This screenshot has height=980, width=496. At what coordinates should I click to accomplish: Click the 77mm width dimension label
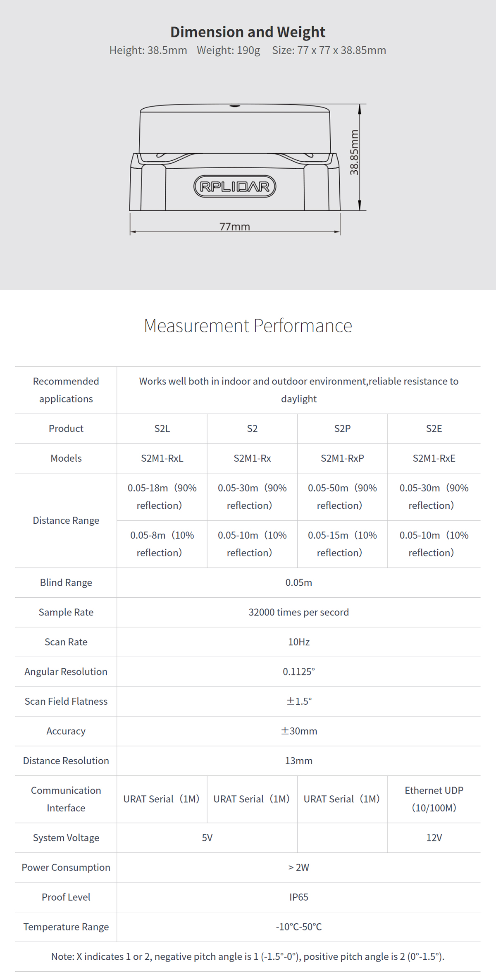pyautogui.click(x=235, y=227)
